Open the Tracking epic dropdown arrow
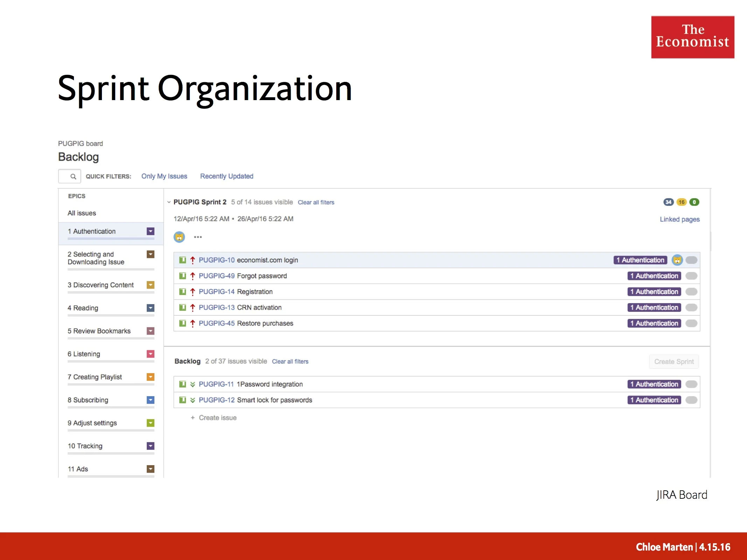747x560 pixels. pos(151,446)
